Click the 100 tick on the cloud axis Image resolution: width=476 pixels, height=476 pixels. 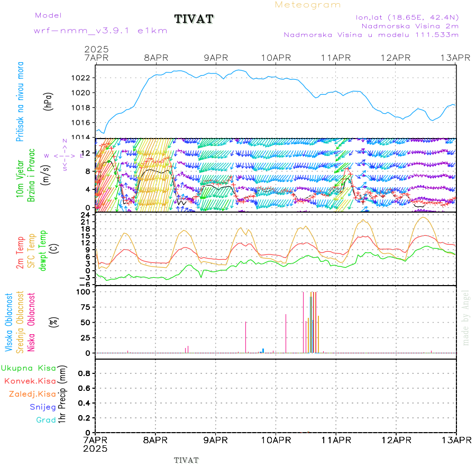click(83, 292)
